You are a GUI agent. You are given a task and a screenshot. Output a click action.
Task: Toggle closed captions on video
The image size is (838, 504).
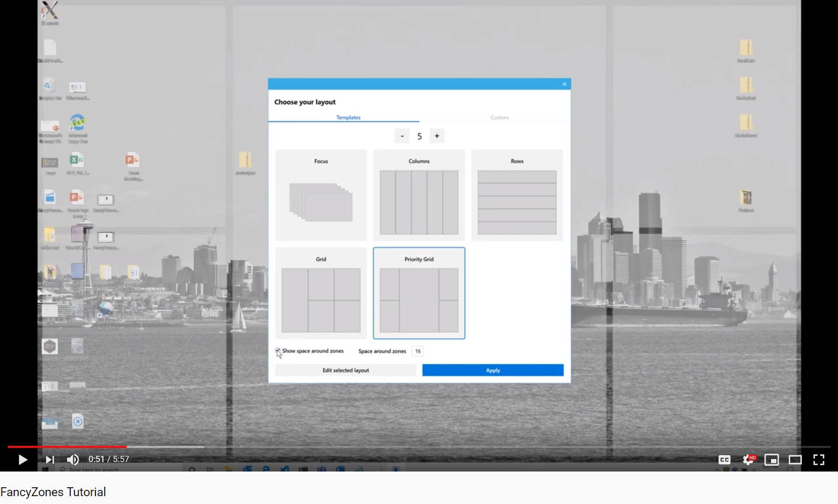tap(724, 459)
